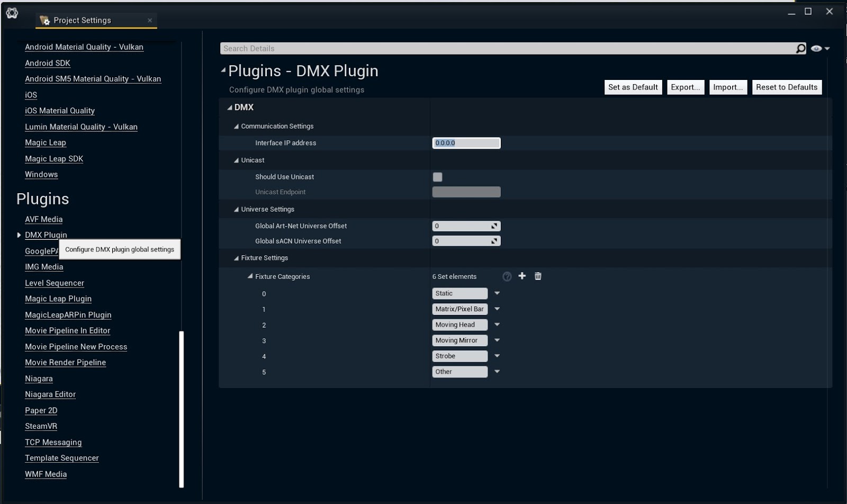Screen dimensions: 847x504
Task: Click the Interface IP address field
Action: click(466, 143)
